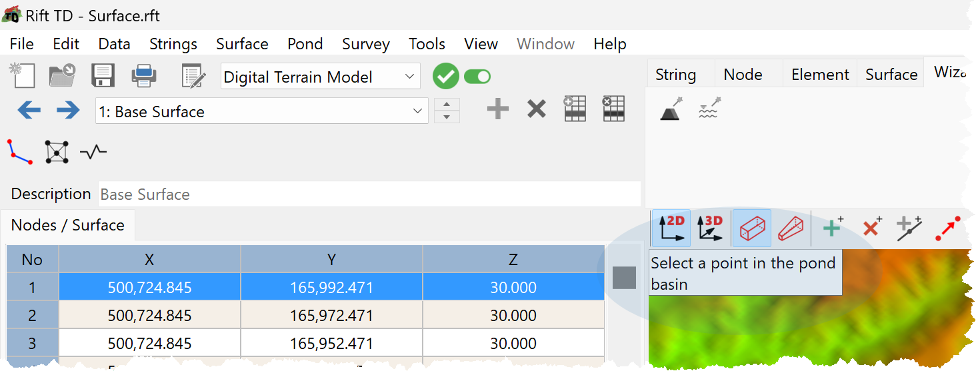Select the pond wizard mound icon
Image resolution: width=980 pixels, height=375 pixels.
click(x=671, y=109)
